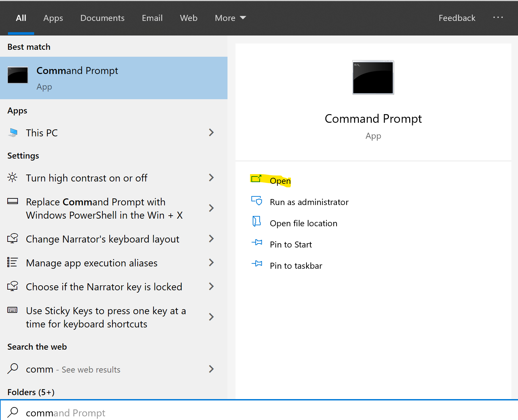Screen dimensions: 518x420
Task: Switch to the Web tab
Action: pyautogui.click(x=189, y=18)
